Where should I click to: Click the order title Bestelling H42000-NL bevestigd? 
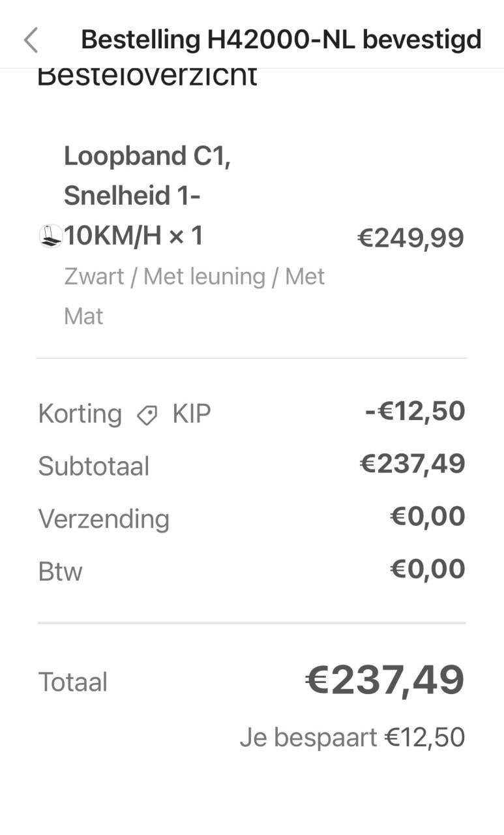(280, 39)
